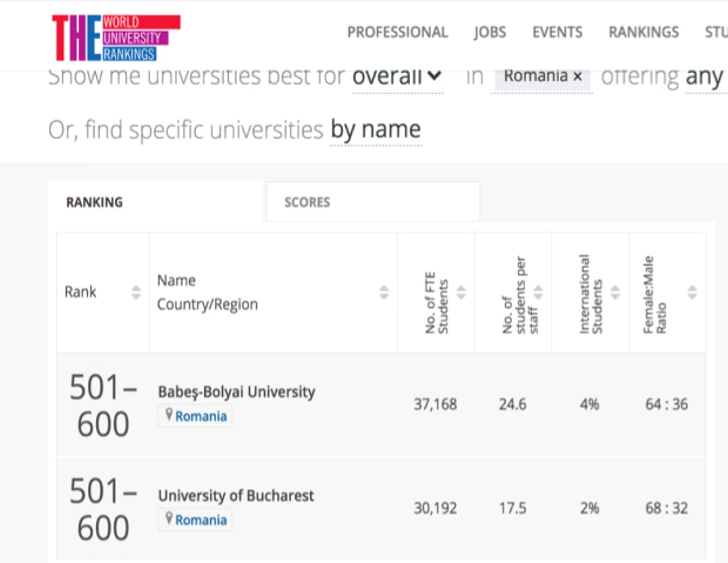Open the JOBS menu
Viewport: 728px width, 563px height.
pos(490,32)
